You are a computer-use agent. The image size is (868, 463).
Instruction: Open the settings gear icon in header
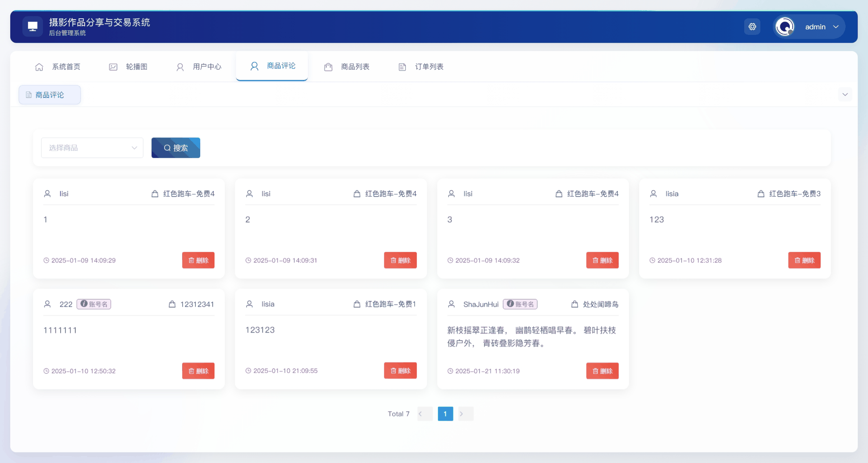point(752,27)
